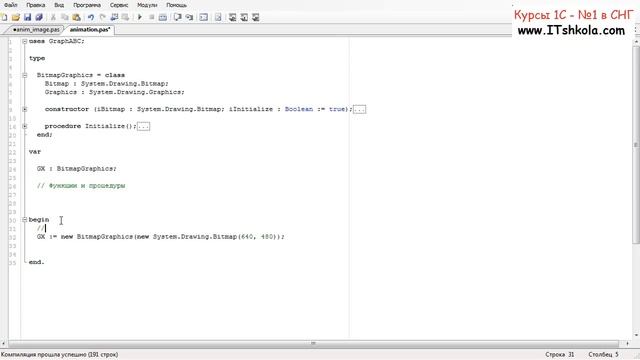The image size is (640, 360).
Task: Place cursor on 'Graphics : System.Drawing.Graphics;' line
Action: click(115, 92)
